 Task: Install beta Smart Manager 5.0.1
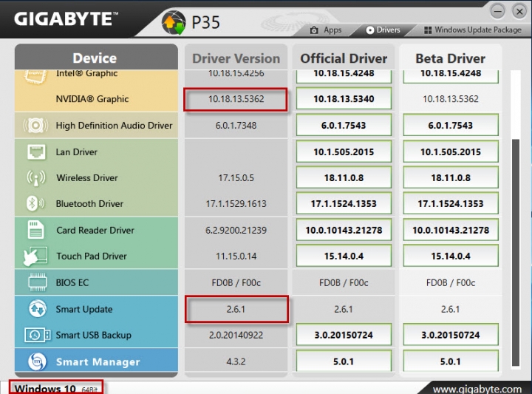(x=451, y=361)
